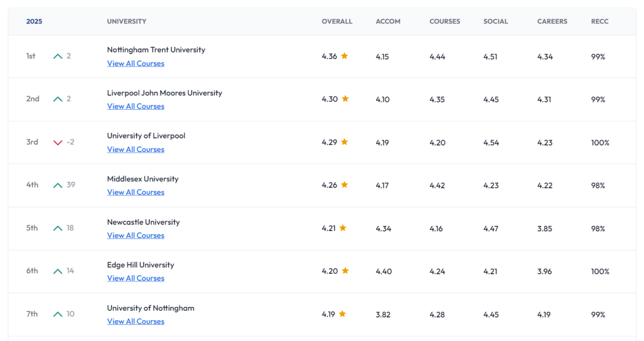Click the star next to Liverpool John Moores 4.30
The width and height of the screenshot is (644, 341).
coord(345,98)
